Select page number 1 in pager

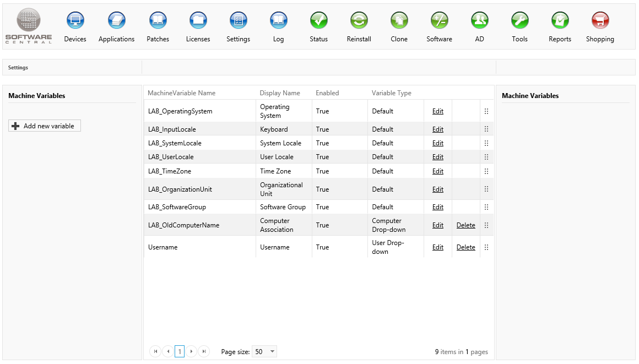click(180, 351)
